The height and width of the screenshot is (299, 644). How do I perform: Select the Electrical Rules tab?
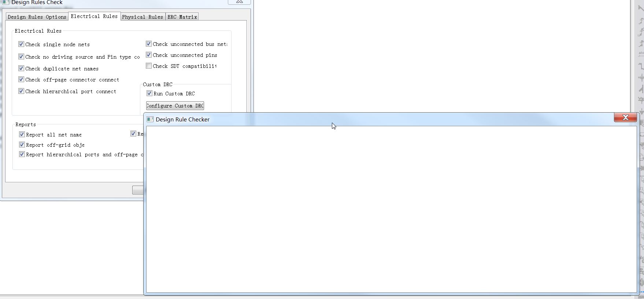coord(94,17)
